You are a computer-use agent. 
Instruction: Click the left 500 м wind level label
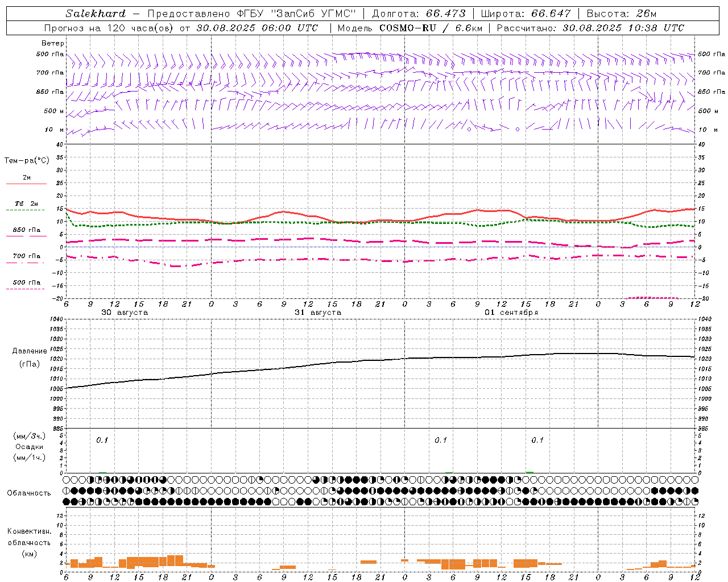pyautogui.click(x=54, y=111)
